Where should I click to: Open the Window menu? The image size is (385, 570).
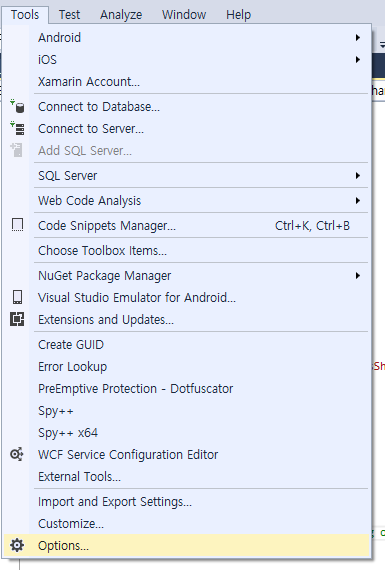(184, 15)
